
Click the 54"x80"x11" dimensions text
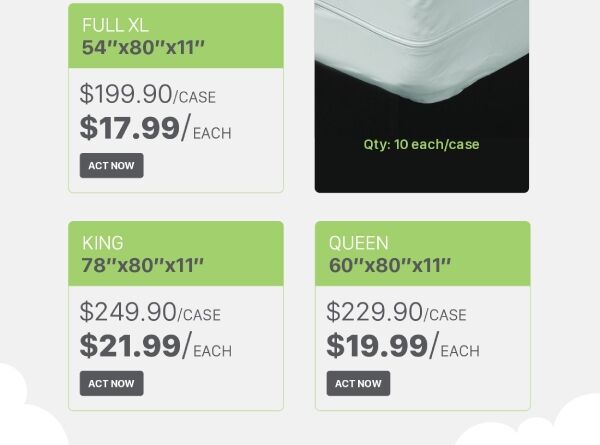(x=143, y=47)
